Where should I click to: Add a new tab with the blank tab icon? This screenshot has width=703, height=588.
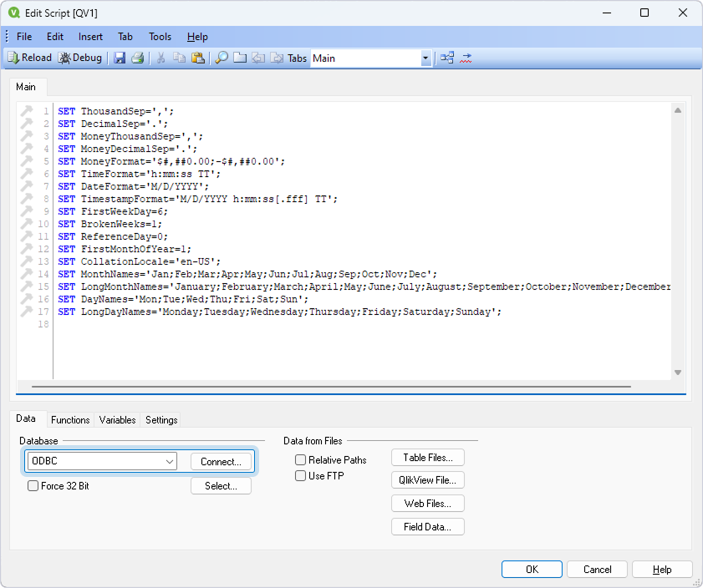coord(240,58)
